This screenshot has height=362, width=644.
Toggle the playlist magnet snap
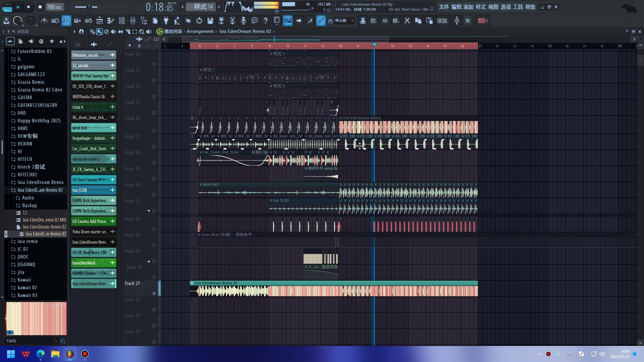point(81,32)
